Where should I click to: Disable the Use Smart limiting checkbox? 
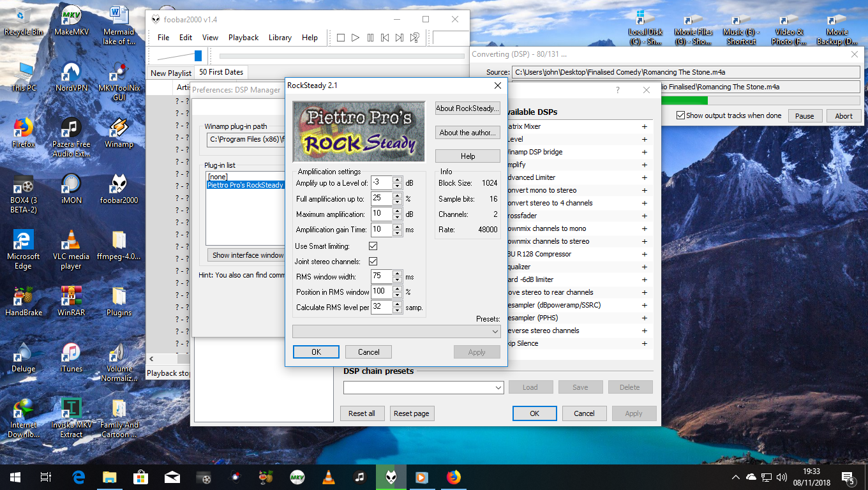(373, 246)
